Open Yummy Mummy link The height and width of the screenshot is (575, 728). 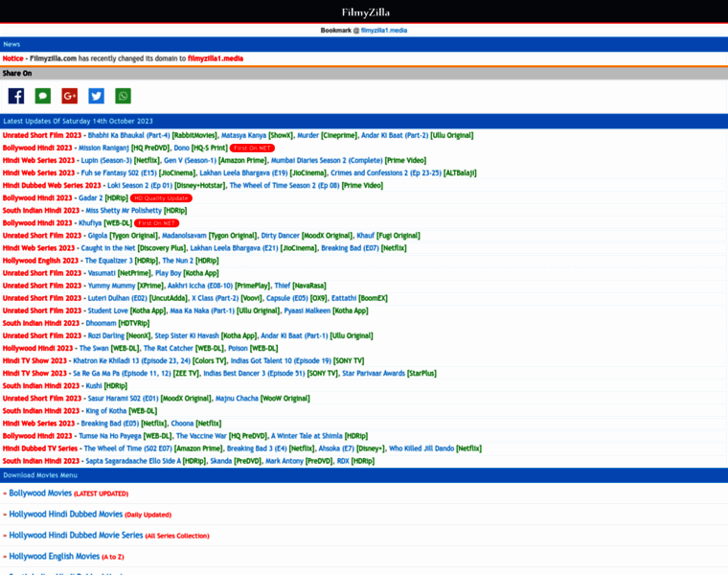[111, 286]
